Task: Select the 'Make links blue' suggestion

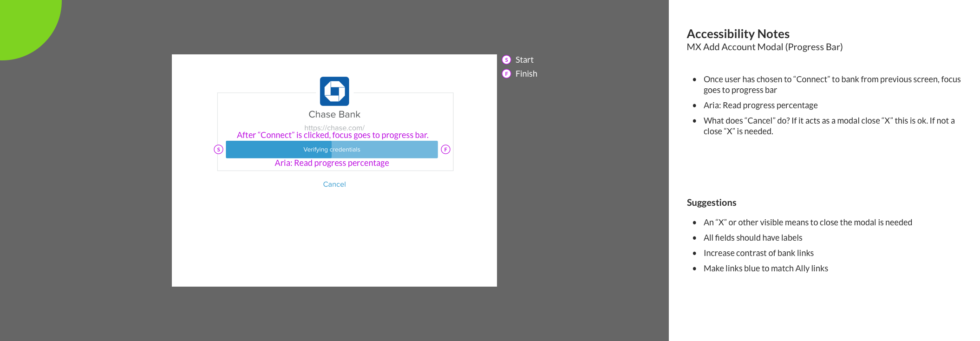Action: tap(765, 269)
